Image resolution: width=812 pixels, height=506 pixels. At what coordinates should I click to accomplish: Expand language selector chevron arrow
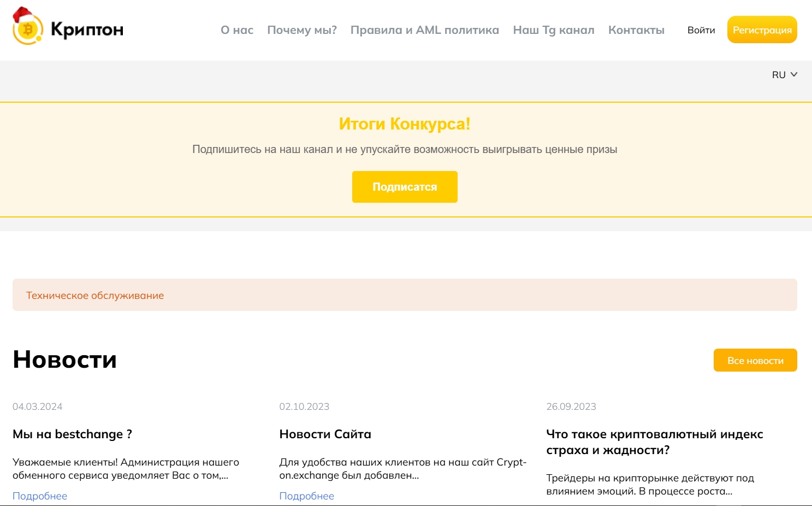point(794,75)
